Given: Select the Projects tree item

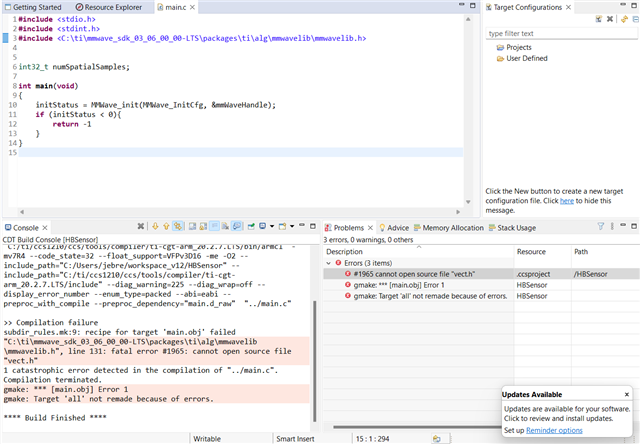Looking at the screenshot, I should click(518, 47).
